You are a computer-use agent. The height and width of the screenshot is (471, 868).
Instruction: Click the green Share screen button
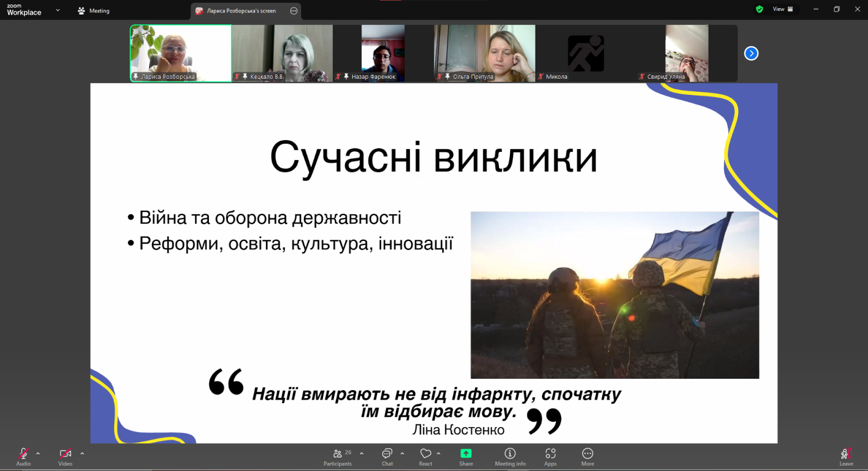coord(466,456)
